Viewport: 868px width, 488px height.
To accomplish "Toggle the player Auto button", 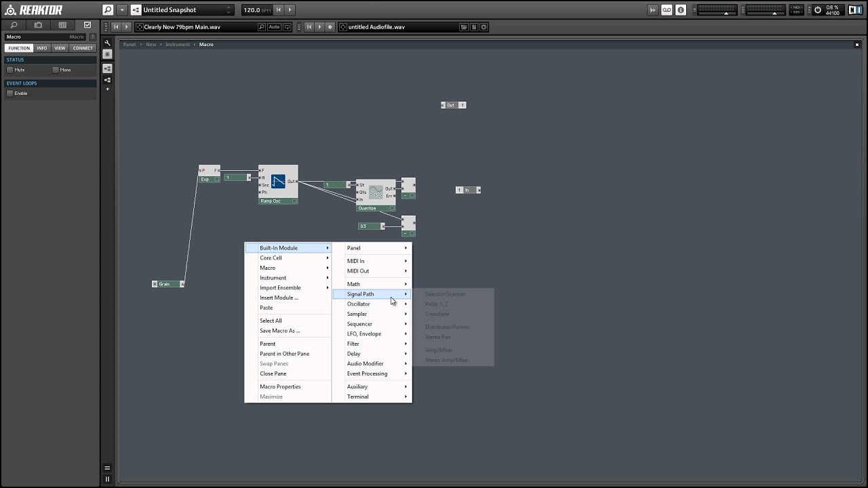I will 274,27.
